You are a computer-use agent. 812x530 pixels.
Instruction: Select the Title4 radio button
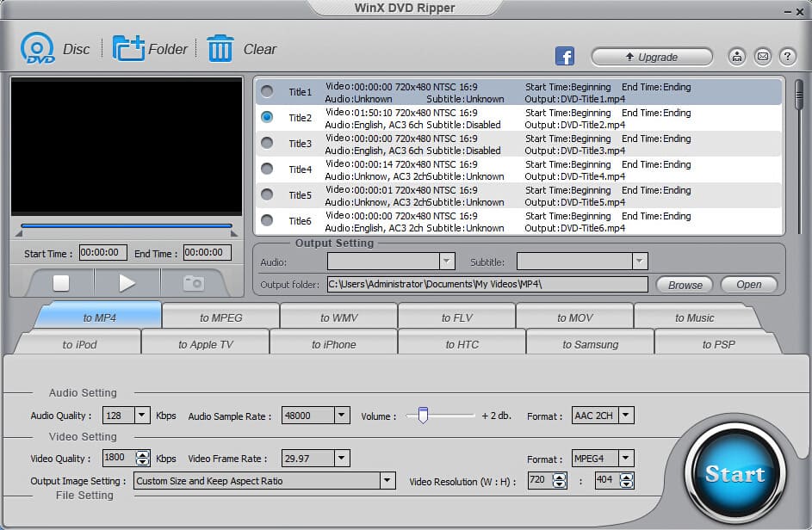[x=267, y=169]
